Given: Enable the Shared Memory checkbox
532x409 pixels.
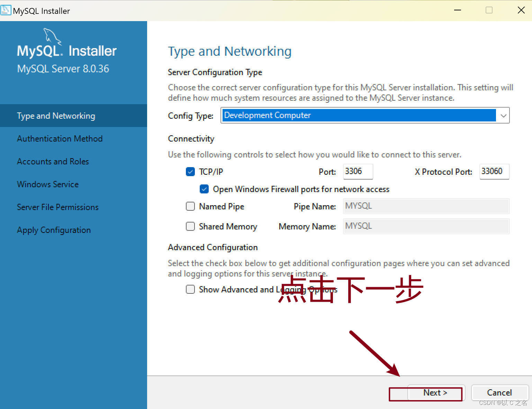Looking at the screenshot, I should click(x=190, y=226).
